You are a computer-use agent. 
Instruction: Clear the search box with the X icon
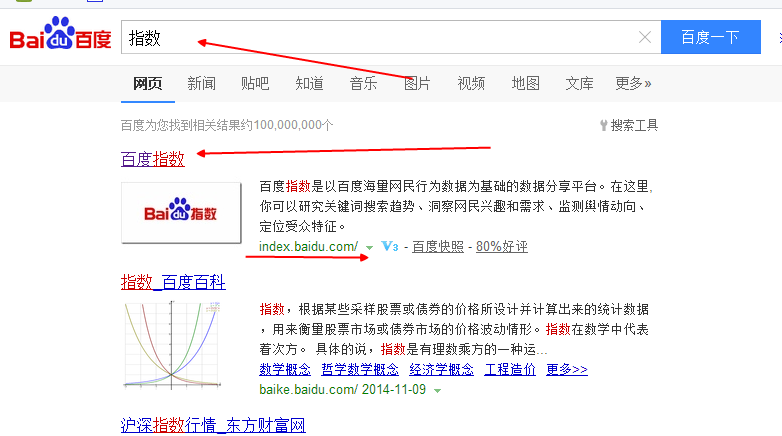645,37
